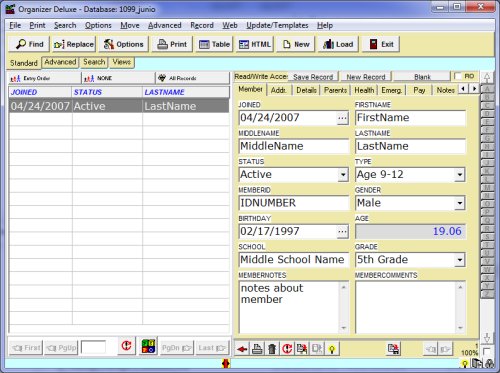The height and width of the screenshot is (373, 500).
Task: Open the Update/Templates menu
Action: [277, 25]
